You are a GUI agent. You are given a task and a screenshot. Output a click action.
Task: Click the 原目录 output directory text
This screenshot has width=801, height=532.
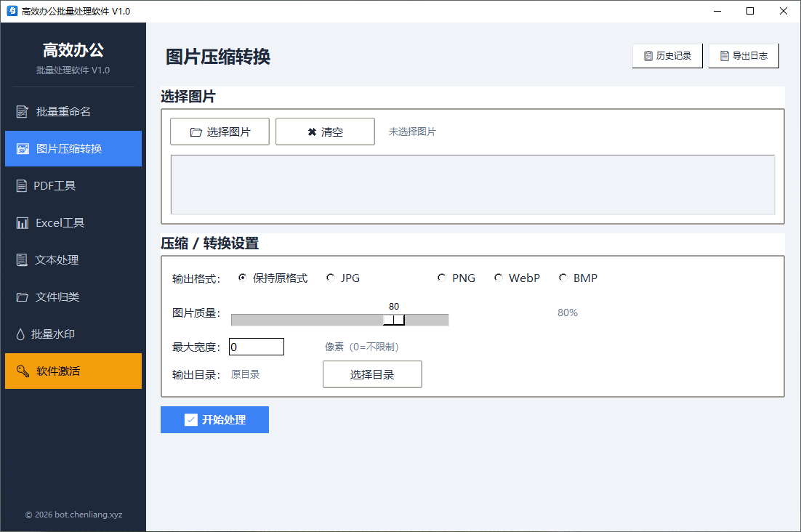coord(245,375)
